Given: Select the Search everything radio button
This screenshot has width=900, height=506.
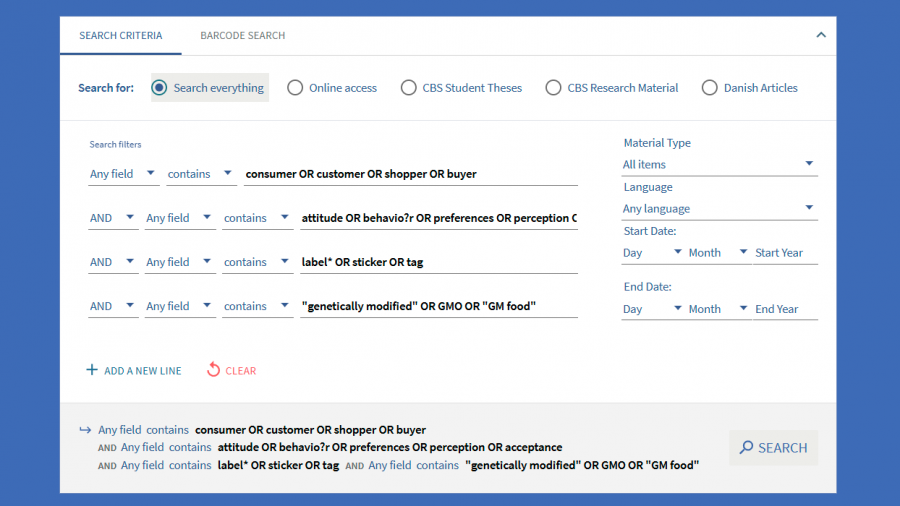Looking at the screenshot, I should coord(159,88).
